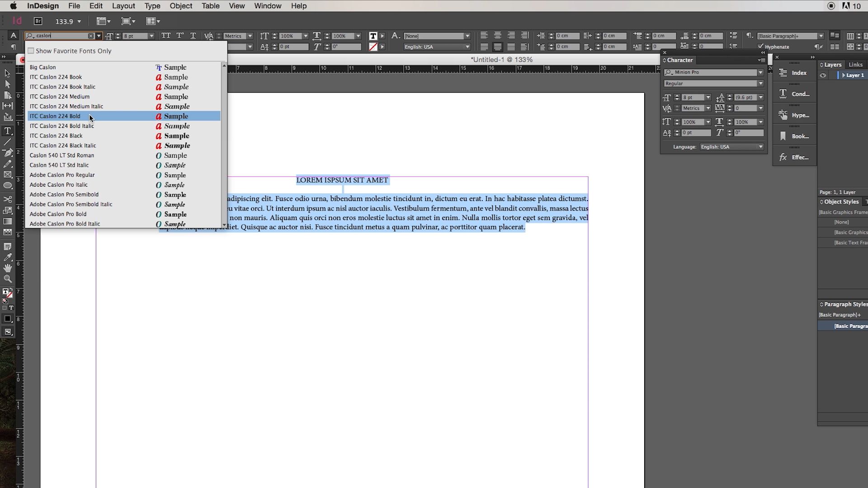868x488 pixels.
Task: Choose Caslon 540 LT Std Roman font
Action: 124,155
